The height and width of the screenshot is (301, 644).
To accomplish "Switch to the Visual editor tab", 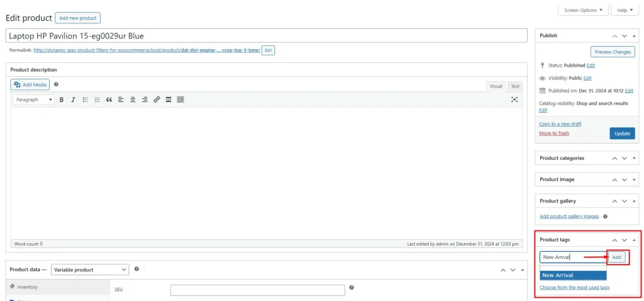I will pos(496,86).
